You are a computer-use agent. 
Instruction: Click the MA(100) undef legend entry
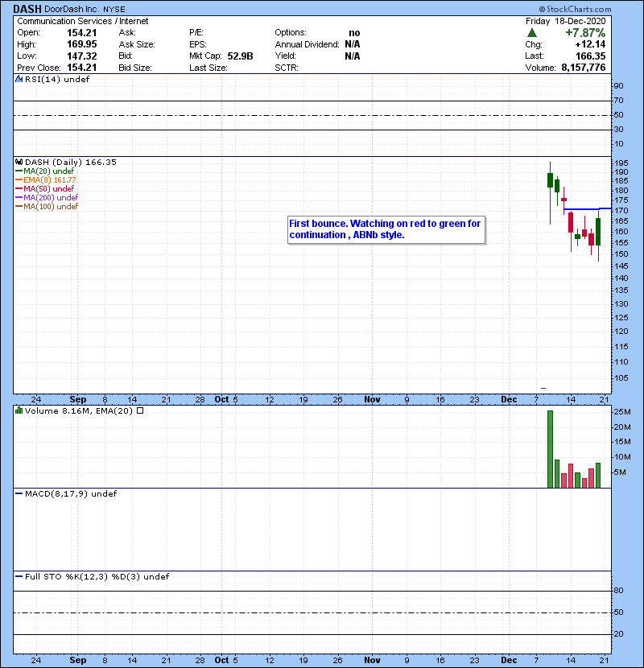(x=47, y=207)
